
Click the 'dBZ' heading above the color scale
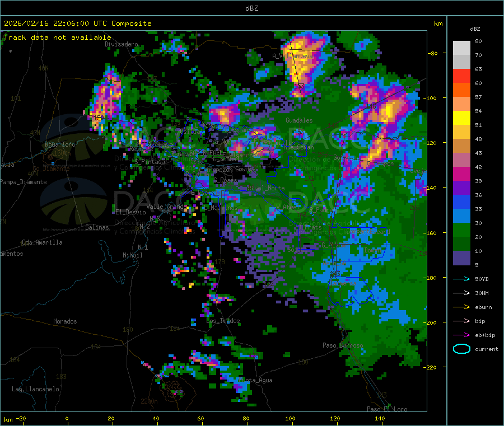coord(475,29)
